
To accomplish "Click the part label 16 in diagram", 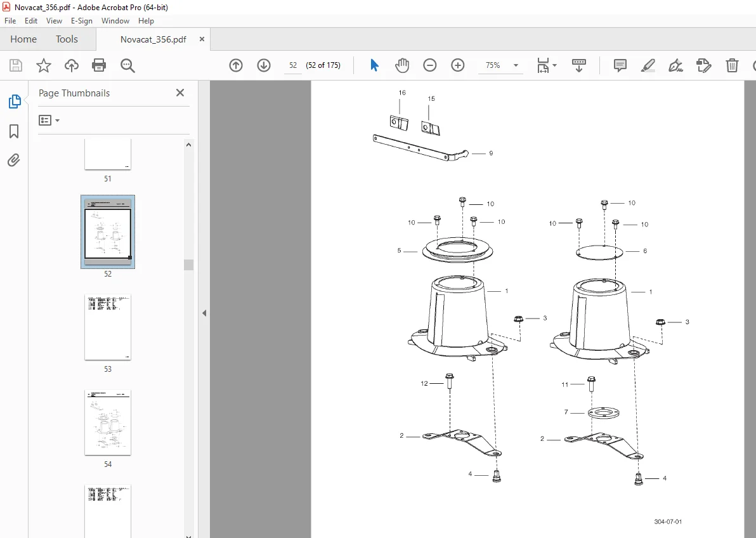I will point(402,93).
